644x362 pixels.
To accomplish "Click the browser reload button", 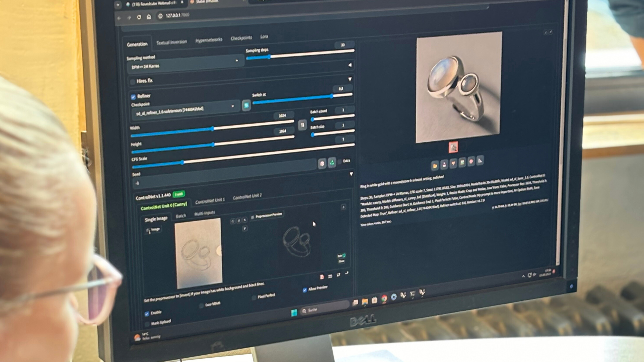I will click(139, 17).
